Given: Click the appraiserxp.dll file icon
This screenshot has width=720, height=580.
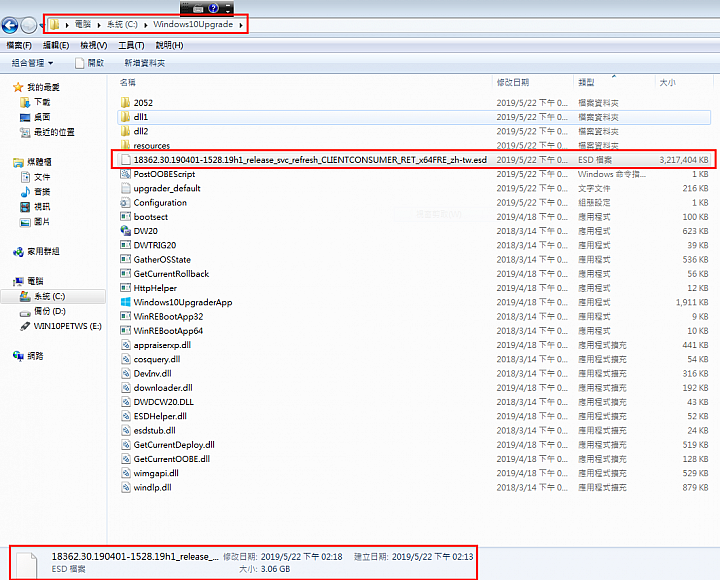Looking at the screenshot, I should [125, 344].
